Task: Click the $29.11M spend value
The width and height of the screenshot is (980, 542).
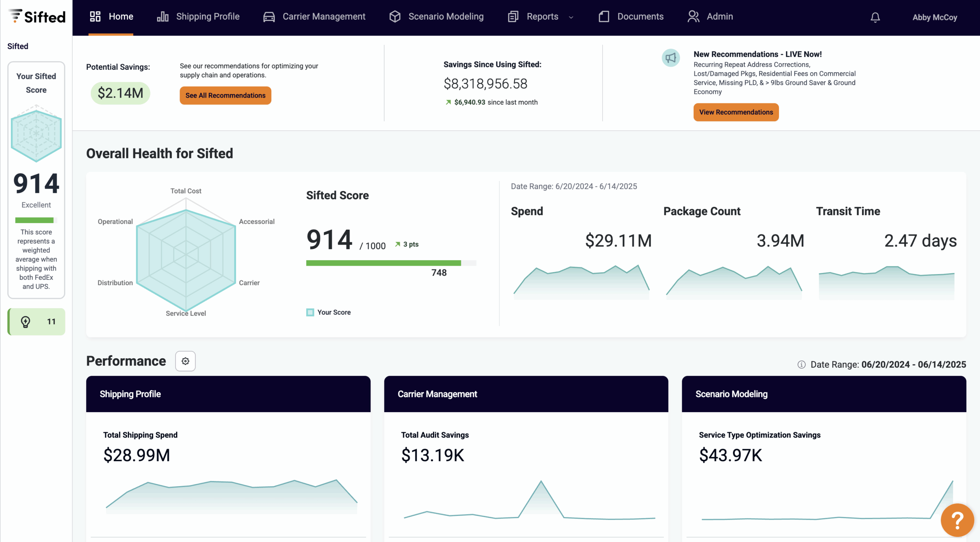Action: tap(618, 241)
